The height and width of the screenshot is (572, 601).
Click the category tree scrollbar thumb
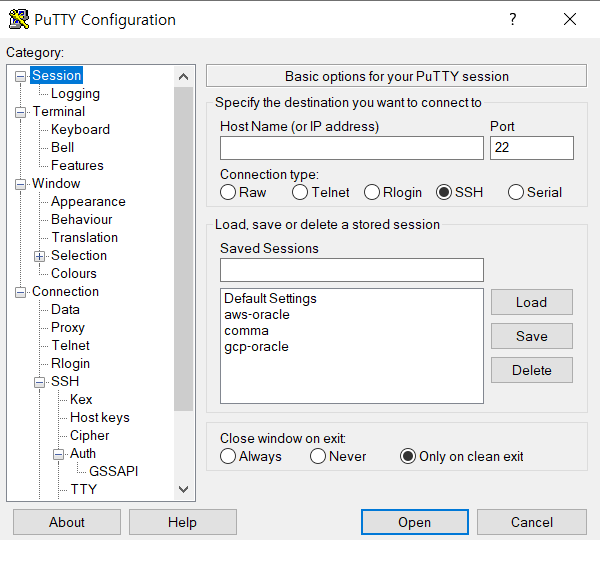tap(183, 249)
